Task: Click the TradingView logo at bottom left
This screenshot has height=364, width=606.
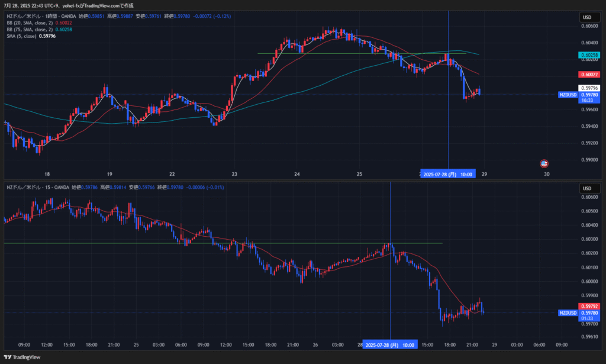Action: (x=22, y=357)
